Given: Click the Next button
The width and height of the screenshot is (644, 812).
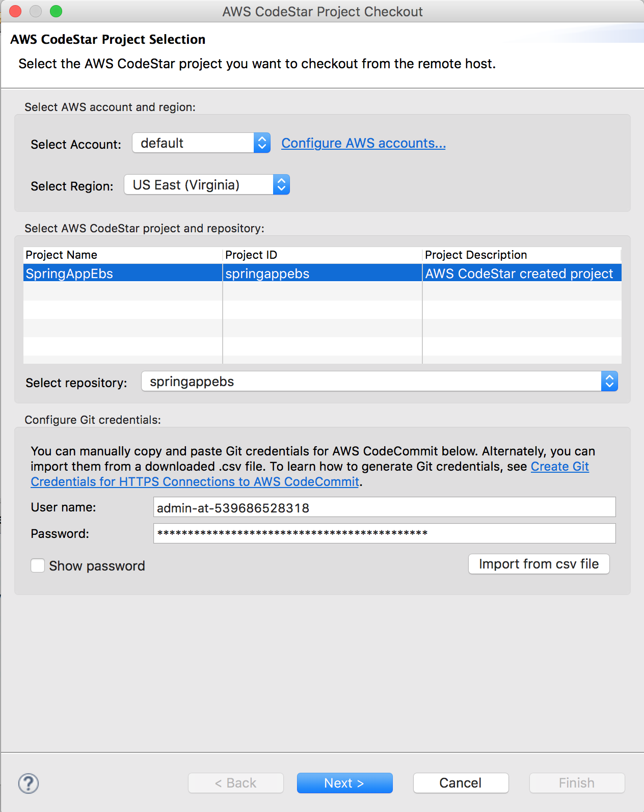Looking at the screenshot, I should 344,783.
